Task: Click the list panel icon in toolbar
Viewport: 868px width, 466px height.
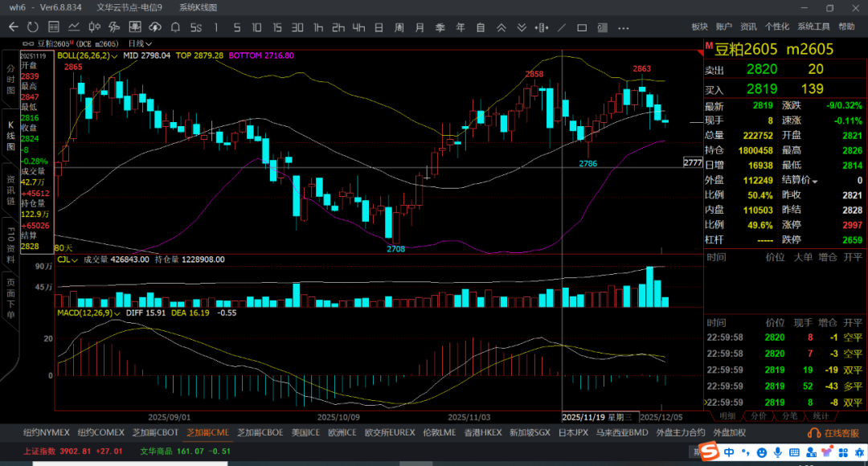Action: coord(602,27)
